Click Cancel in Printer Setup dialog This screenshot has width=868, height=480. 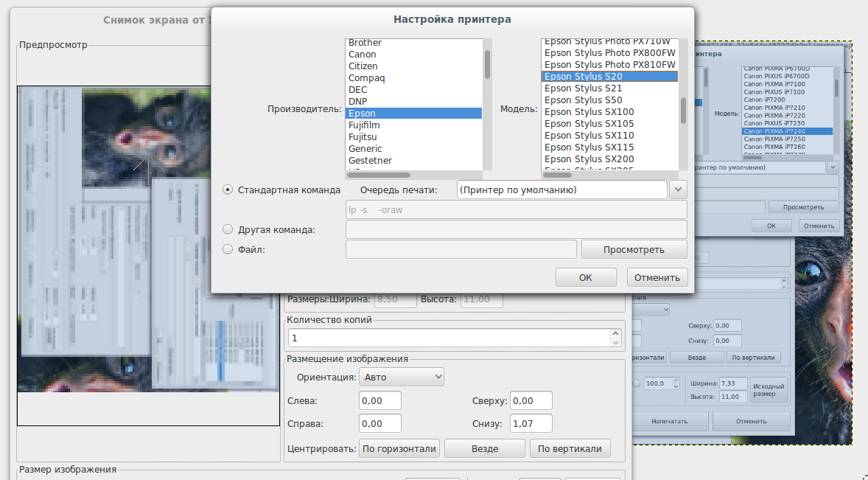(x=657, y=277)
